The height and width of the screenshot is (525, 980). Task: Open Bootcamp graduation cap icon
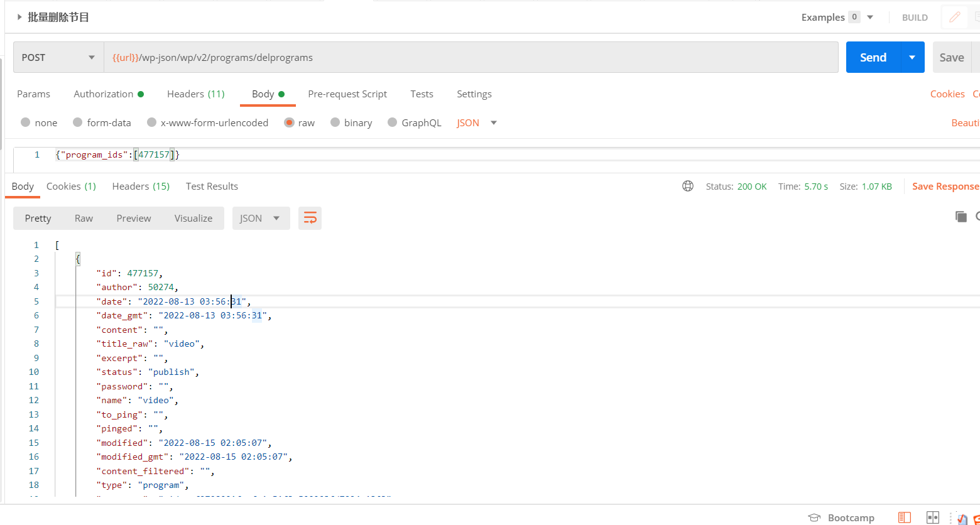814,517
